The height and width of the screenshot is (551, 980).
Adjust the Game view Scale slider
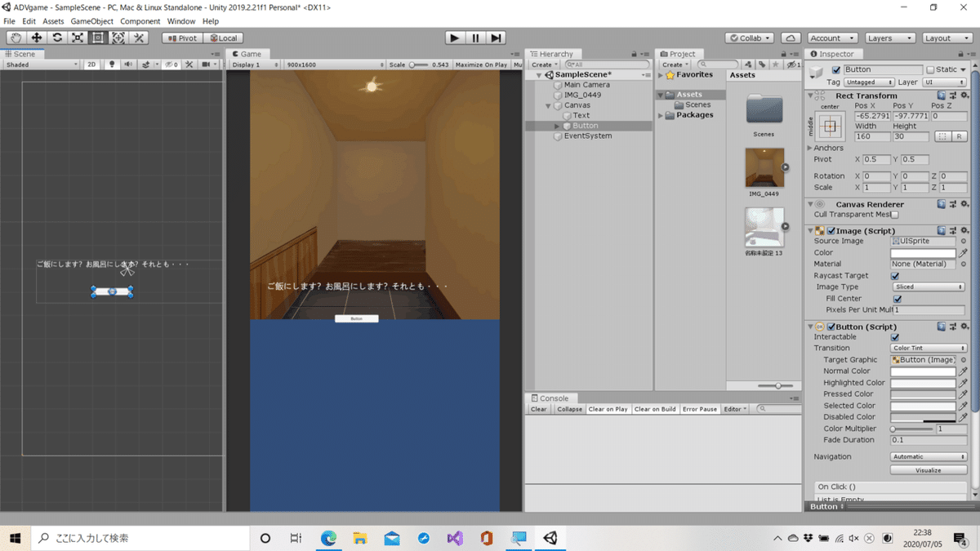419,64
